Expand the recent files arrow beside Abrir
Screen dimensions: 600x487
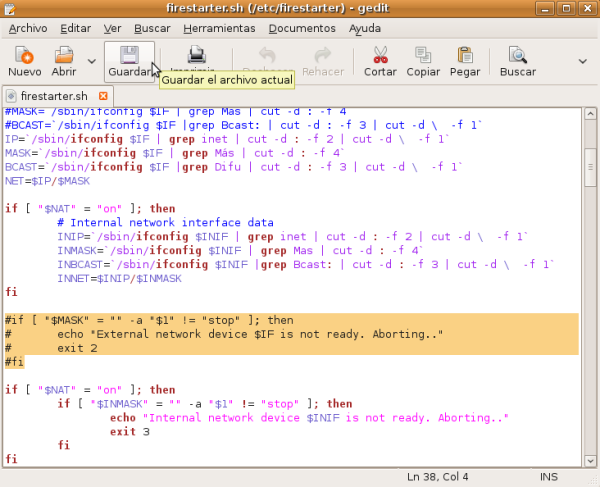pos(91,62)
